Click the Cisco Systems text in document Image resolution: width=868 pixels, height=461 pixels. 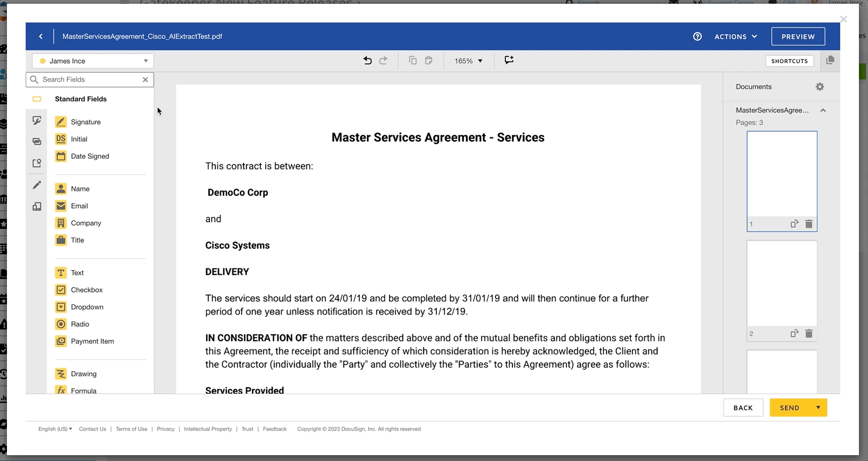(237, 245)
